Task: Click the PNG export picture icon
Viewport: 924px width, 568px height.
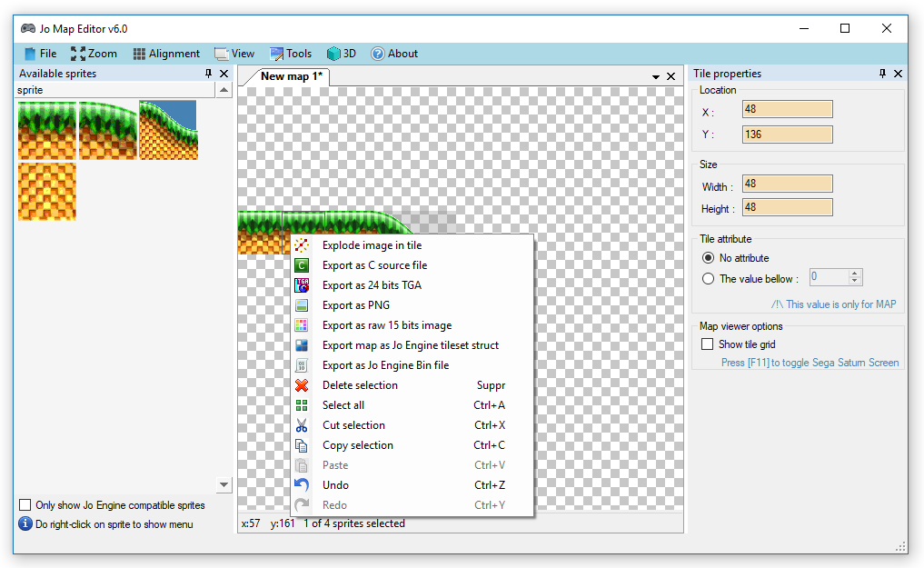Action: [x=302, y=305]
